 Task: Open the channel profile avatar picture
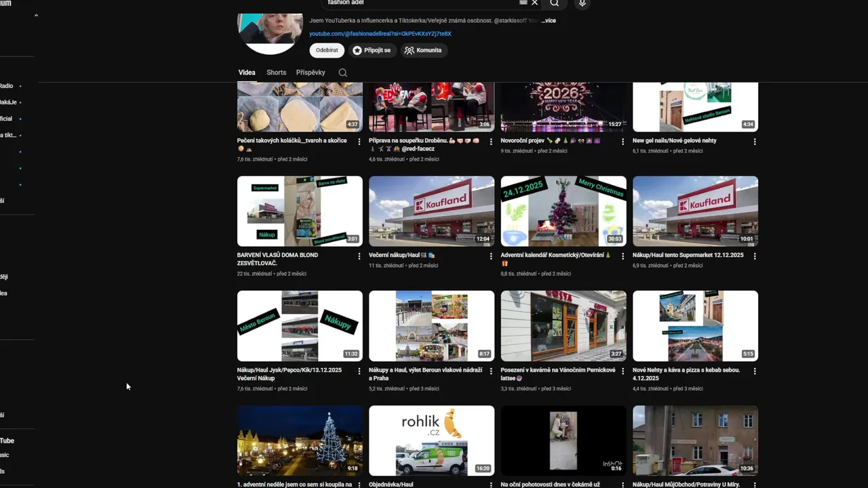tap(270, 33)
